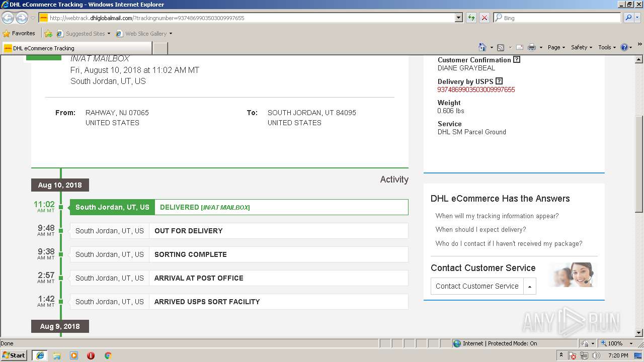
Task: Click the IE Forward navigation button
Action: point(22,18)
